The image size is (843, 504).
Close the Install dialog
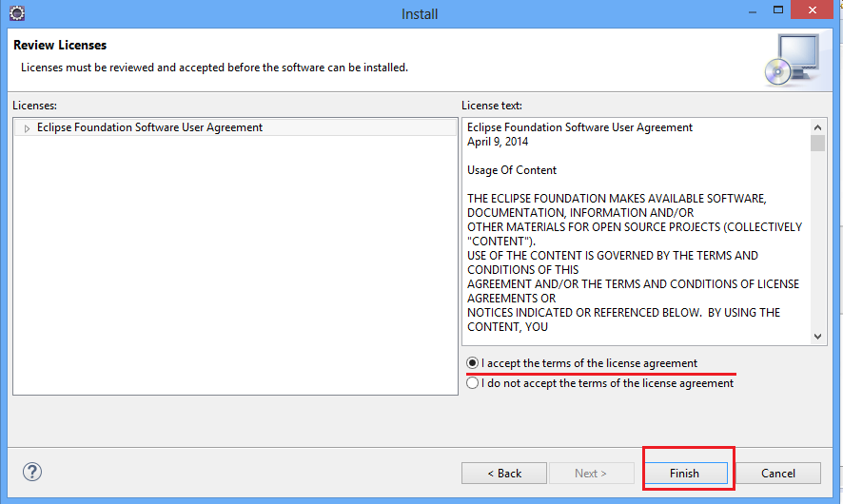click(x=812, y=10)
